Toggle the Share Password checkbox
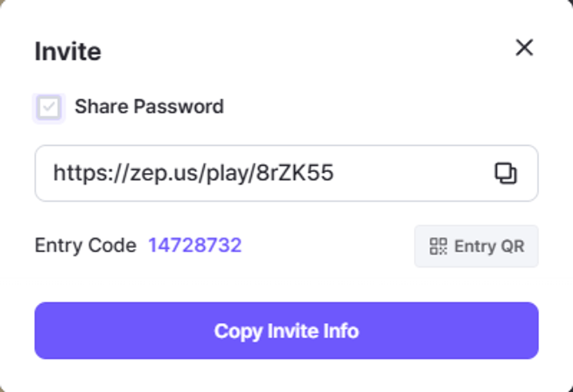This screenshot has width=573, height=392. 49,107
